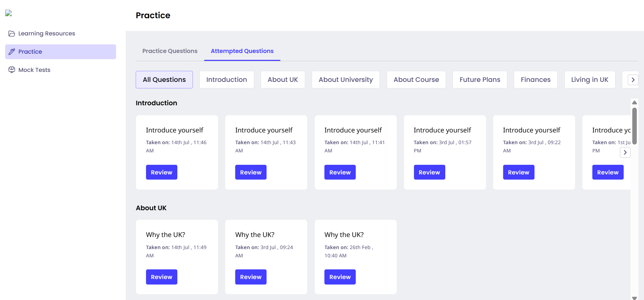
Task: Filter by About UK category
Action: (x=283, y=79)
